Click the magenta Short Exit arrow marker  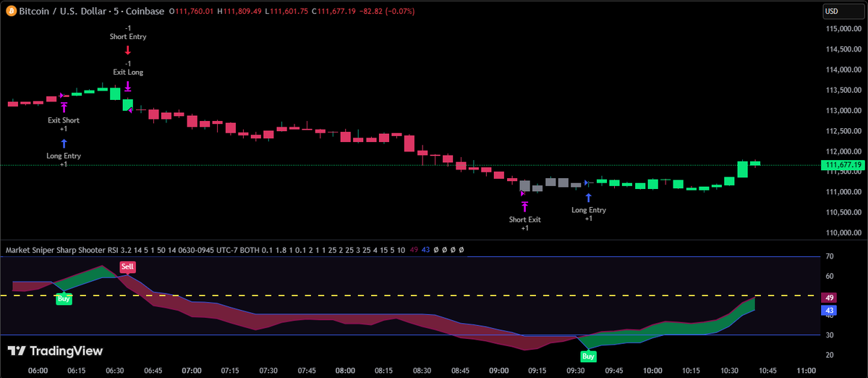(524, 207)
